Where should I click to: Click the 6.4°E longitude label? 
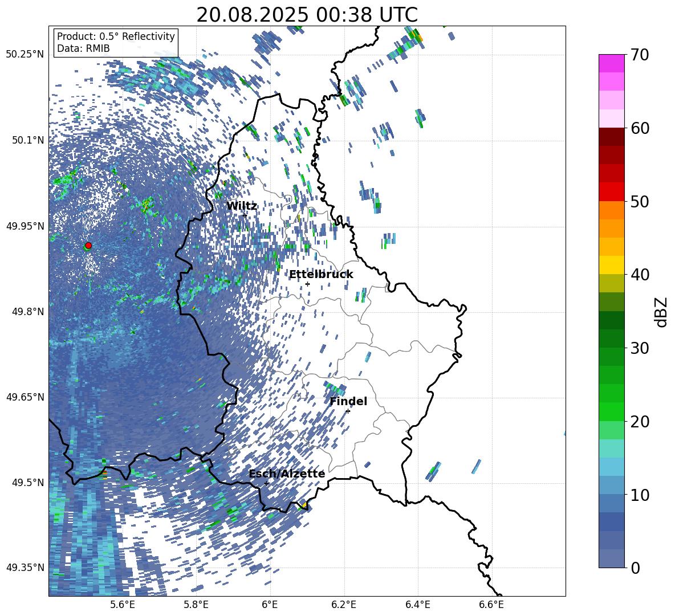tap(417, 605)
